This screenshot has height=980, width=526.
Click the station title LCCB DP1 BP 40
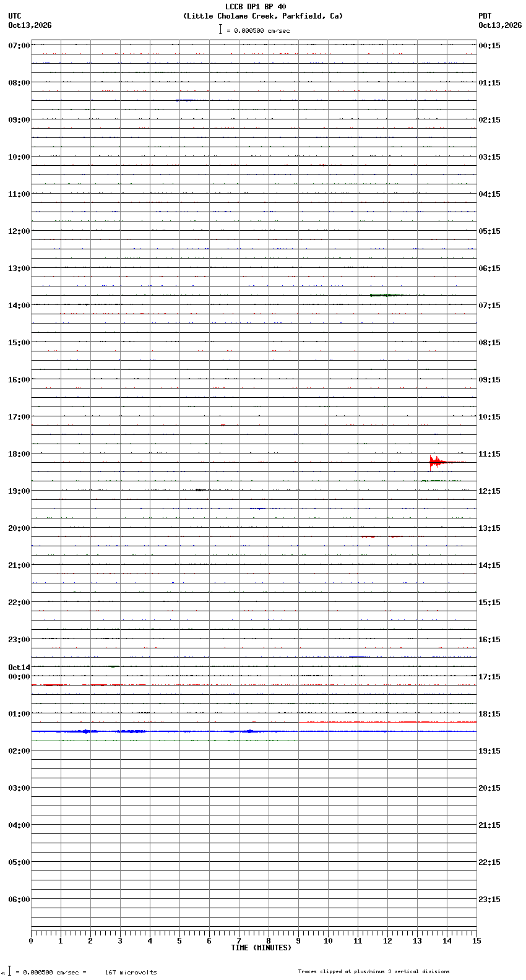click(x=256, y=7)
